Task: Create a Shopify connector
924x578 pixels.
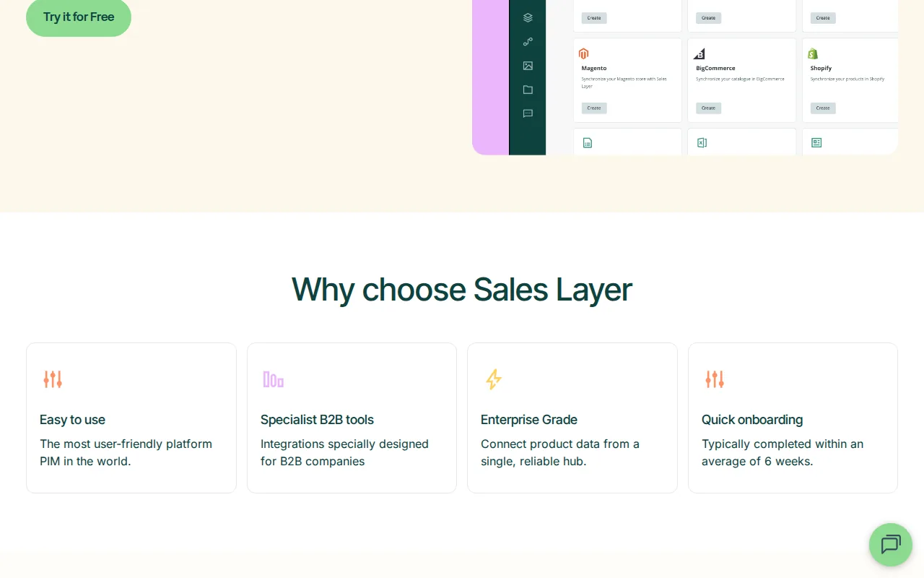Action: click(x=823, y=108)
